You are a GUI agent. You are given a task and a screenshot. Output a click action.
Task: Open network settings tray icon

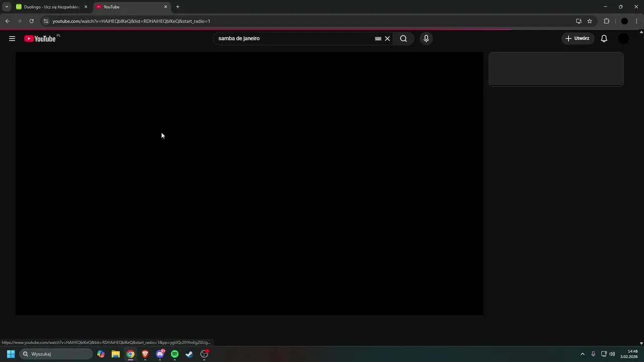[x=604, y=354]
